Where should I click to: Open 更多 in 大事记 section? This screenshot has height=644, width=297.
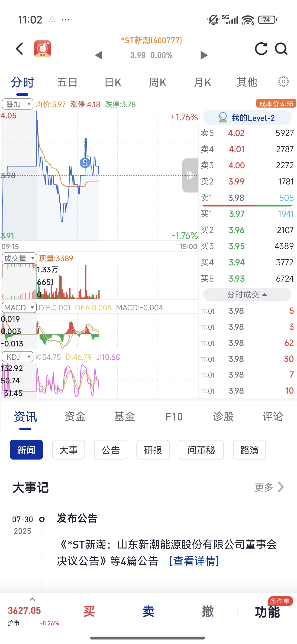pyautogui.click(x=269, y=487)
